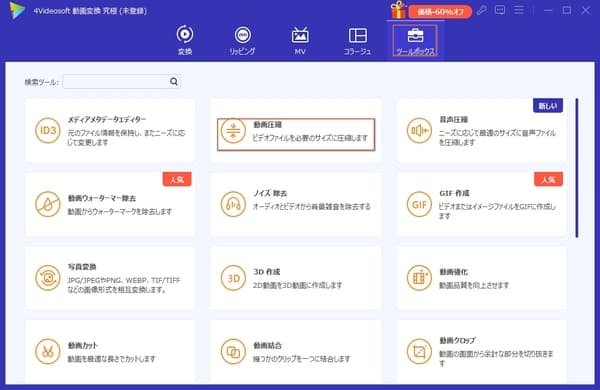Image resolution: width=600 pixels, height=390 pixels.
Task: Open the ID3 media metadata editor icon
Action: point(48,131)
